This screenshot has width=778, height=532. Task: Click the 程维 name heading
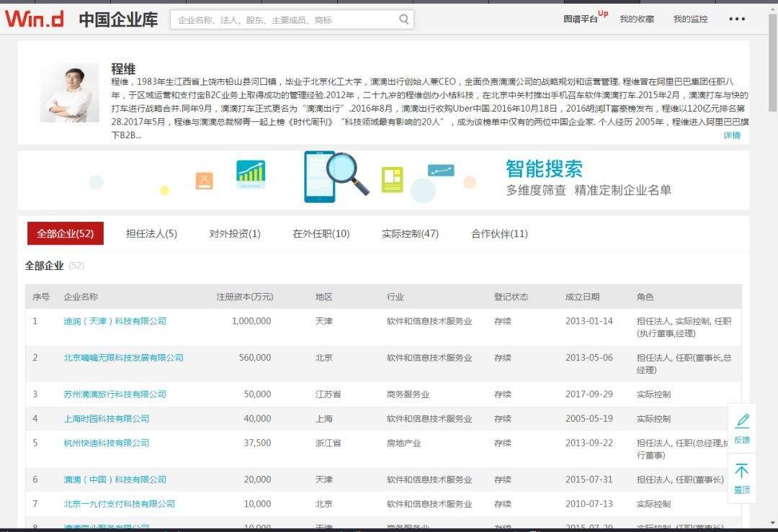(x=124, y=69)
